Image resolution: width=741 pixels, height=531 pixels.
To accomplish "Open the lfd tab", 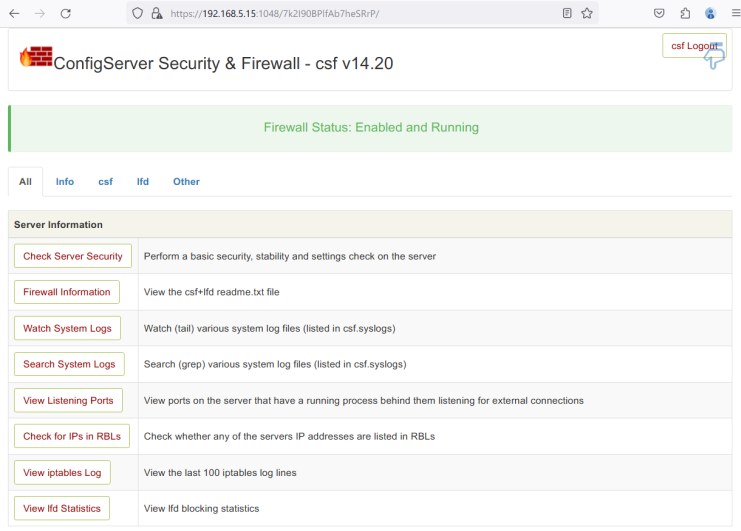I will (143, 181).
